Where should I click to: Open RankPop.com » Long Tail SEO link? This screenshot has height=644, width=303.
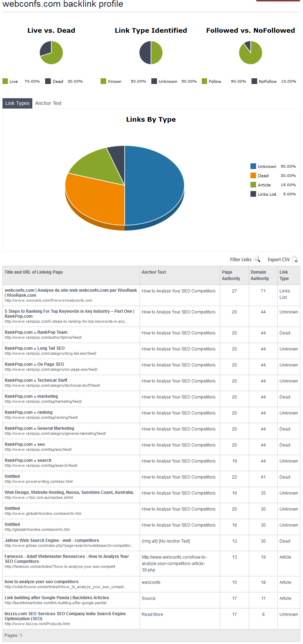34,348
